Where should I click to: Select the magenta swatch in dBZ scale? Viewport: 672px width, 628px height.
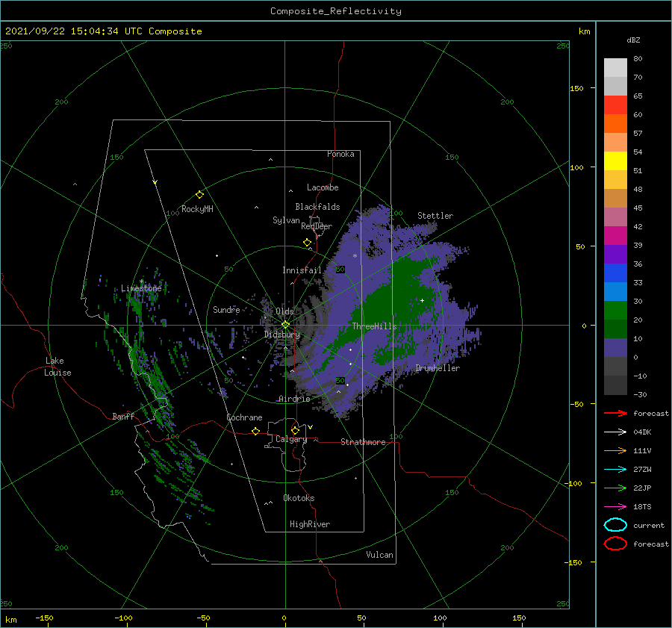[615, 236]
